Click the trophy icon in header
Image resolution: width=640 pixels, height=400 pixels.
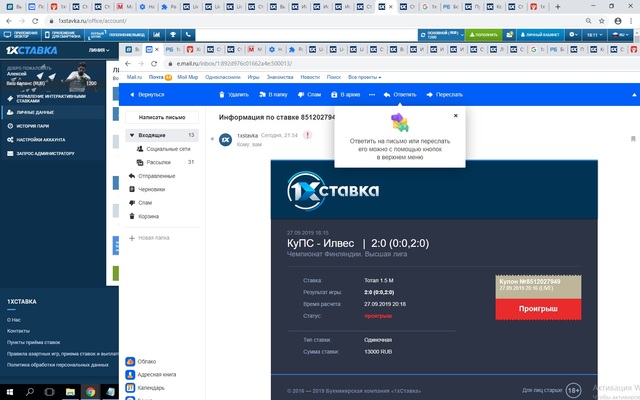(x=173, y=35)
